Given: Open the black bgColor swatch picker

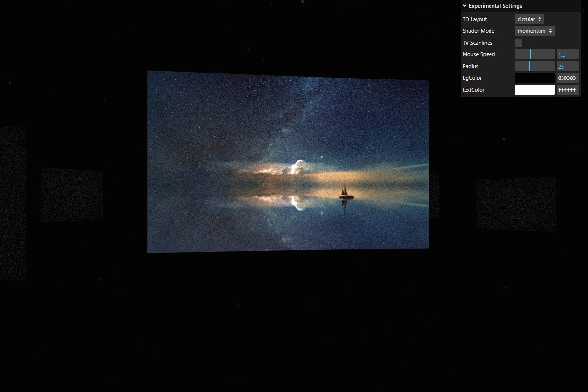Looking at the screenshot, I should [x=535, y=78].
